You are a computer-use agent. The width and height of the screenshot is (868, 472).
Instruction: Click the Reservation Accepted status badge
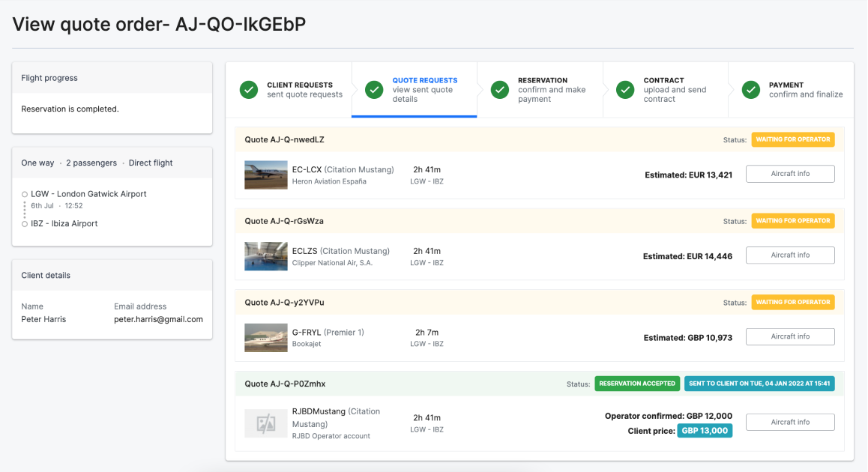pos(637,384)
